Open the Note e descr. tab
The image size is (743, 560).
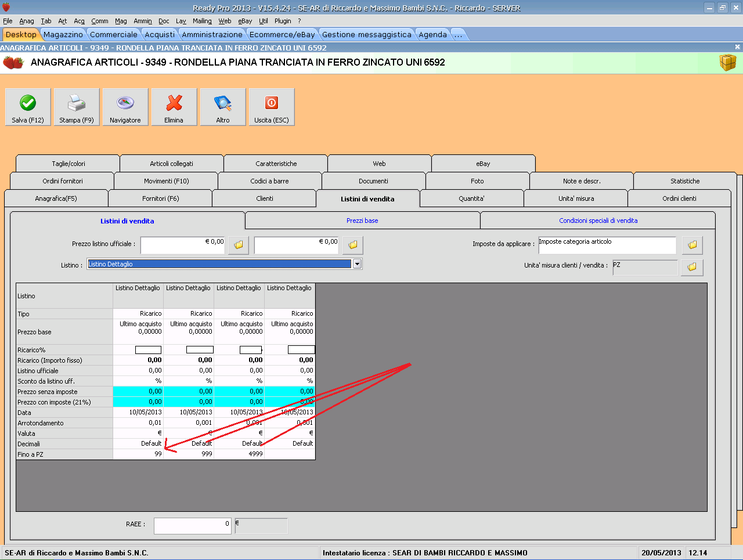click(582, 181)
